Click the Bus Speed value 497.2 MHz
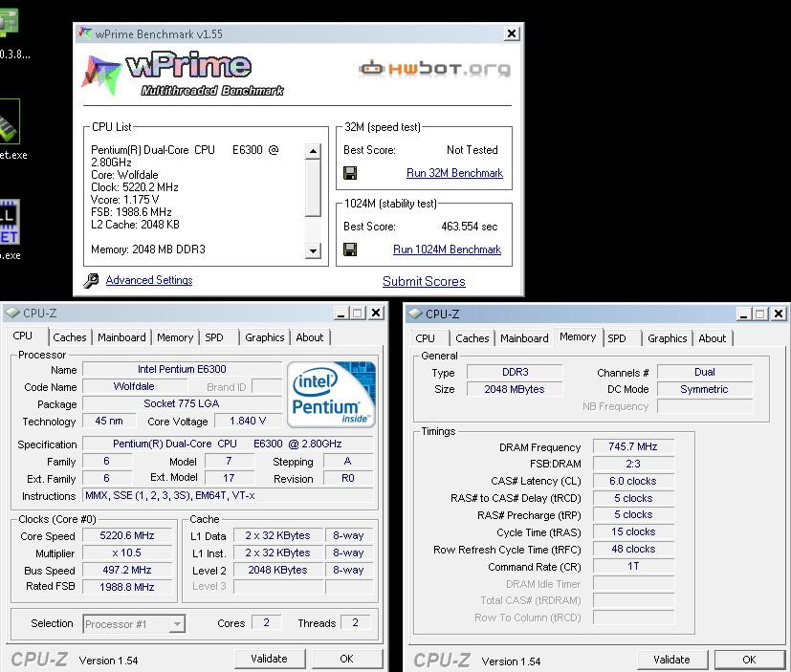 (127, 570)
